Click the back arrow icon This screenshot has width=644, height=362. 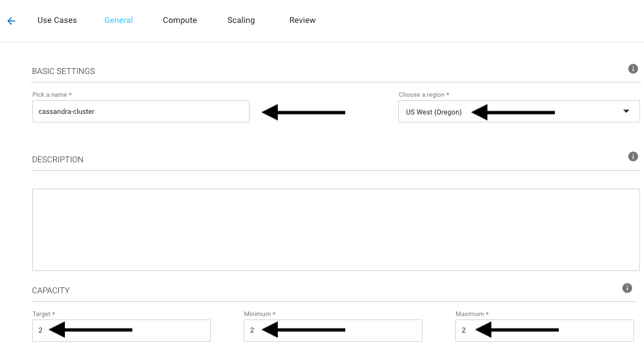[x=11, y=21]
